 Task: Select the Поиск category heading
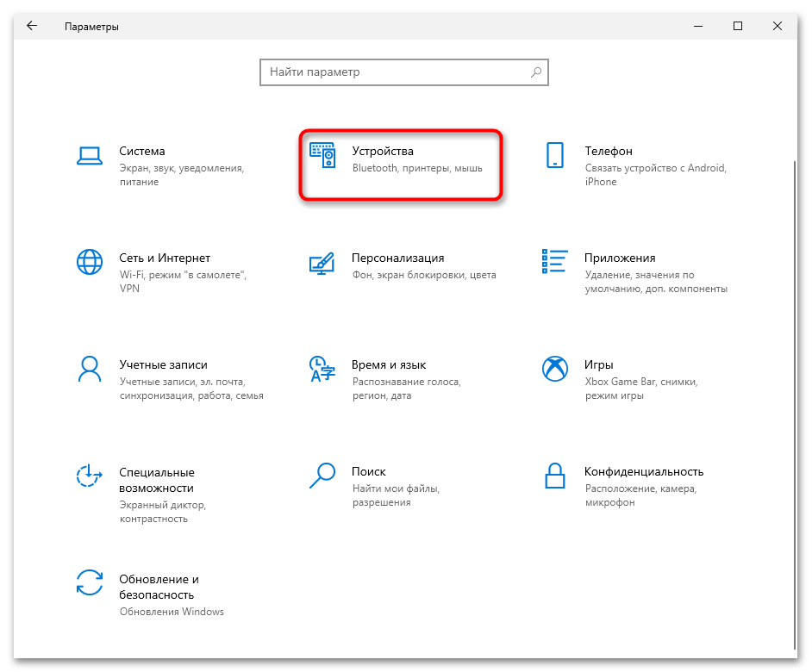[x=369, y=471]
